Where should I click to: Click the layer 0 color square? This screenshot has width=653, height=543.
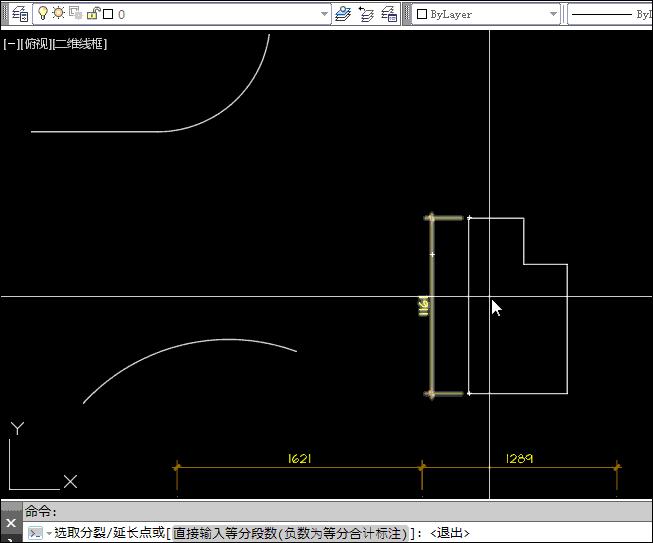(108, 14)
